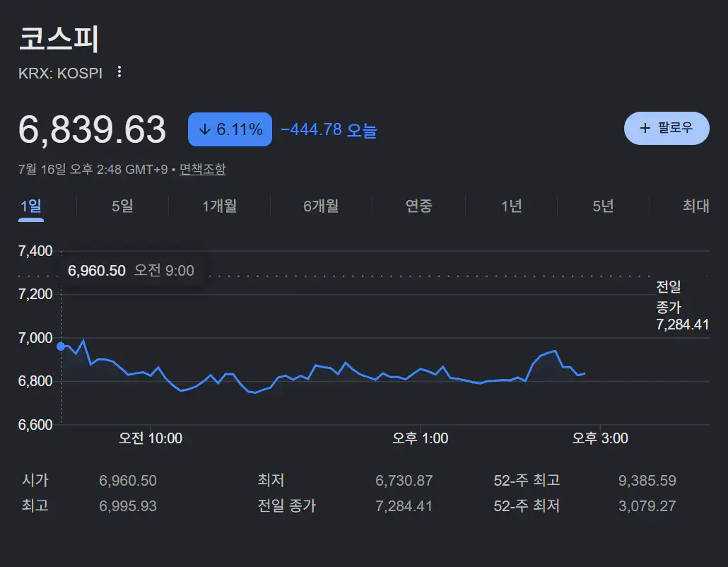Viewport: 728px width, 567px height.
Task: Click the −444.78 오늘 change text
Action: tap(329, 129)
